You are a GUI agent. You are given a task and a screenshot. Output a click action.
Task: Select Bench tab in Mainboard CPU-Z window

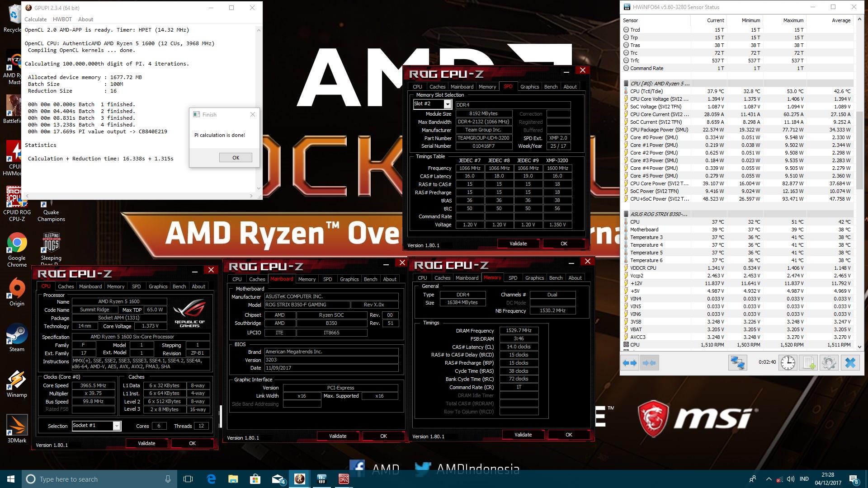pyautogui.click(x=370, y=279)
